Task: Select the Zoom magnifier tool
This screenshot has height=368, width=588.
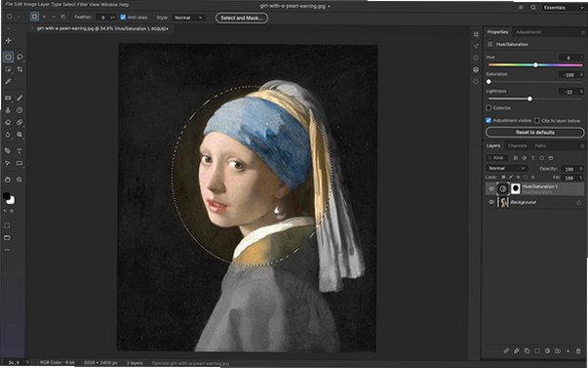Action: [20, 180]
